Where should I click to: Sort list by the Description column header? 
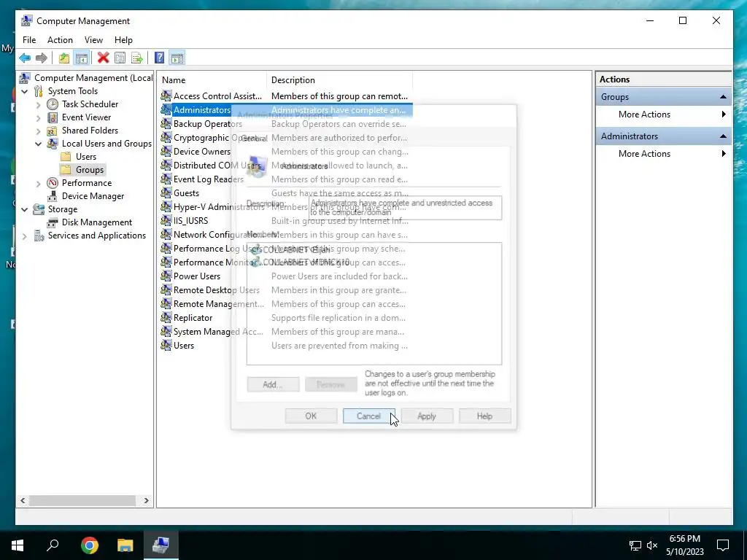(x=339, y=80)
